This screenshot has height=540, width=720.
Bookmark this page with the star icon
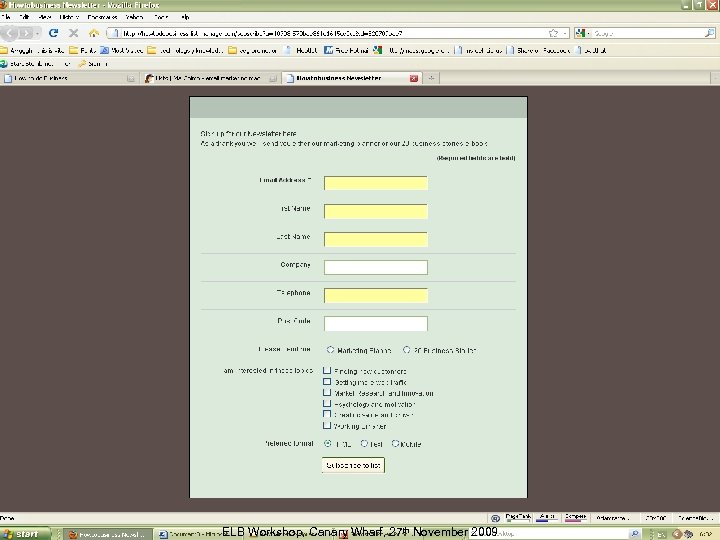[x=553, y=33]
